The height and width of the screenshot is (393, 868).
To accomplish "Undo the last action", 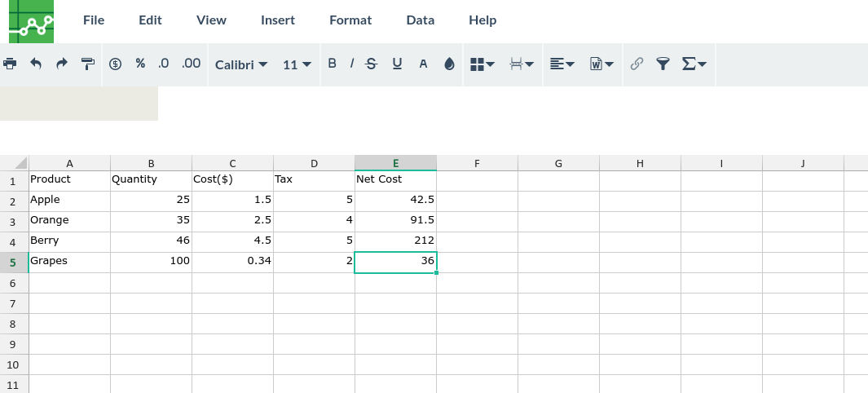I will [36, 64].
